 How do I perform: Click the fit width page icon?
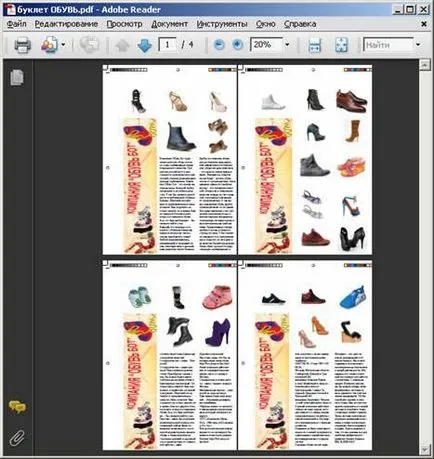pyautogui.click(x=315, y=45)
